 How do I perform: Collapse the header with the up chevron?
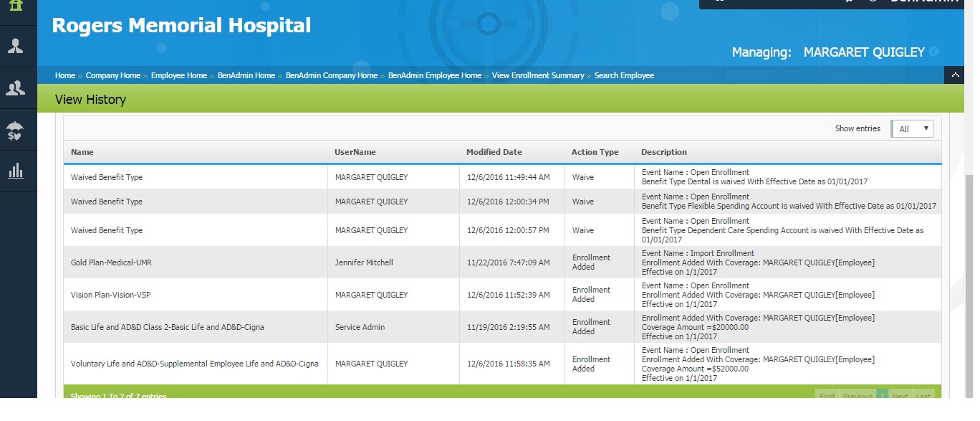pos(954,75)
